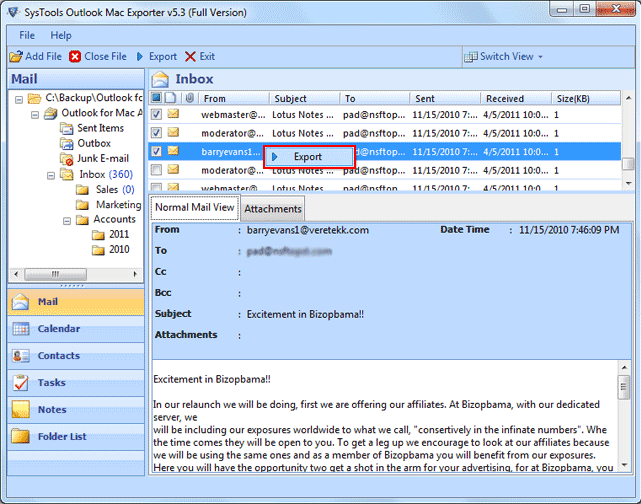
Task: Click the Marketing folder icon
Action: coord(82,204)
